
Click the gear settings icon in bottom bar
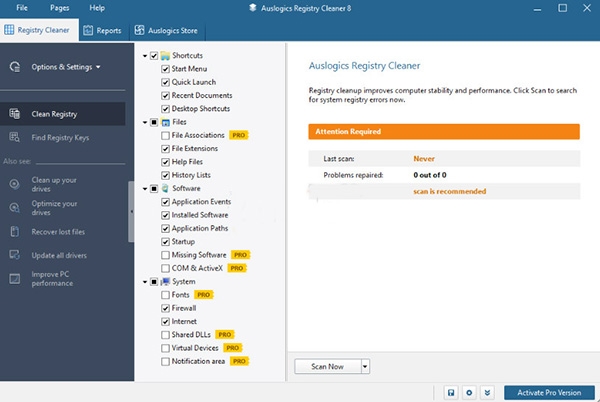click(469, 392)
